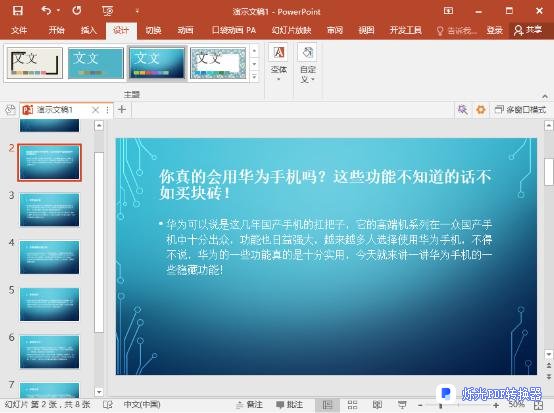Image resolution: width=554 pixels, height=413 pixels.
Task: Select slide 2 thumbnail
Action: [49, 163]
